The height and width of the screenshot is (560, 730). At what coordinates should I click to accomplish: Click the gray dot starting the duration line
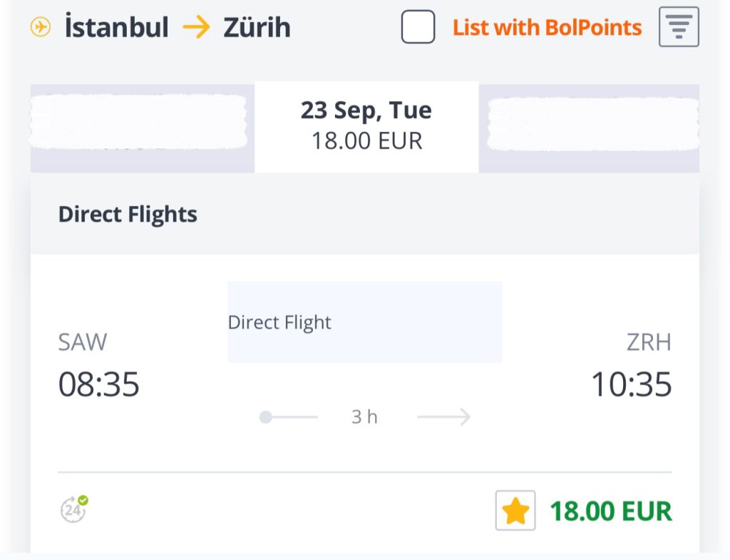[x=266, y=417]
